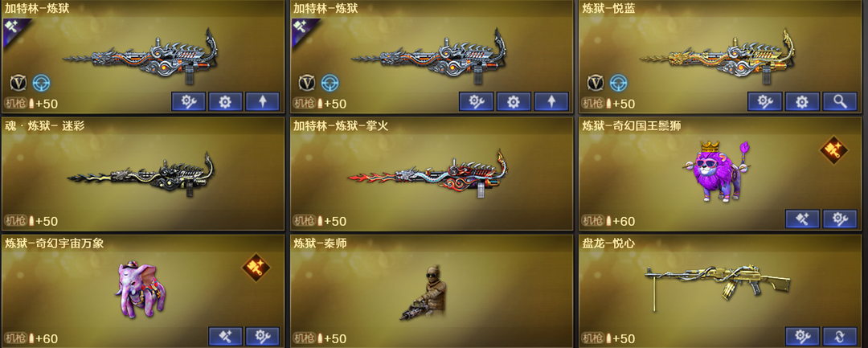Click the upgrade arrow on the second 加特林-炼狱 card
The height and width of the screenshot is (348, 868).
coord(551,102)
